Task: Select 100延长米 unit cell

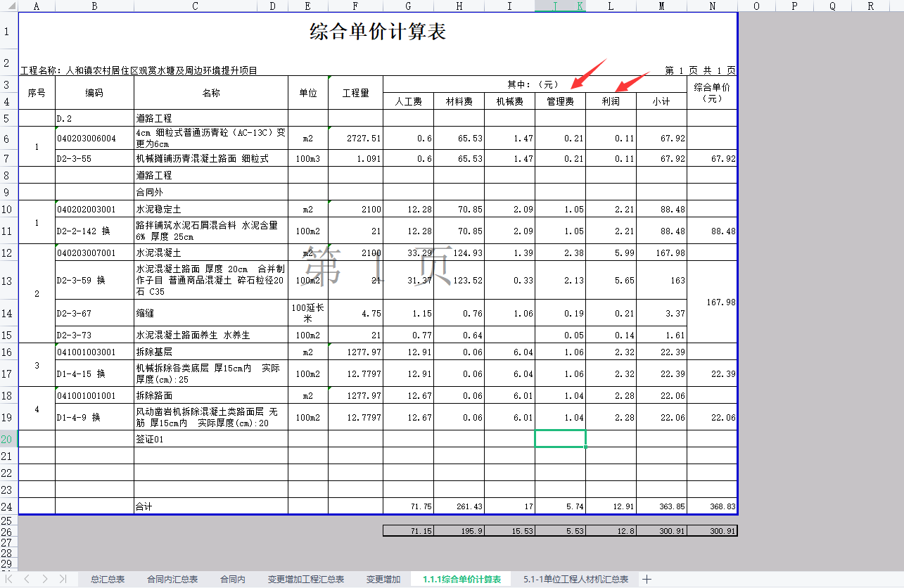Action: click(307, 313)
